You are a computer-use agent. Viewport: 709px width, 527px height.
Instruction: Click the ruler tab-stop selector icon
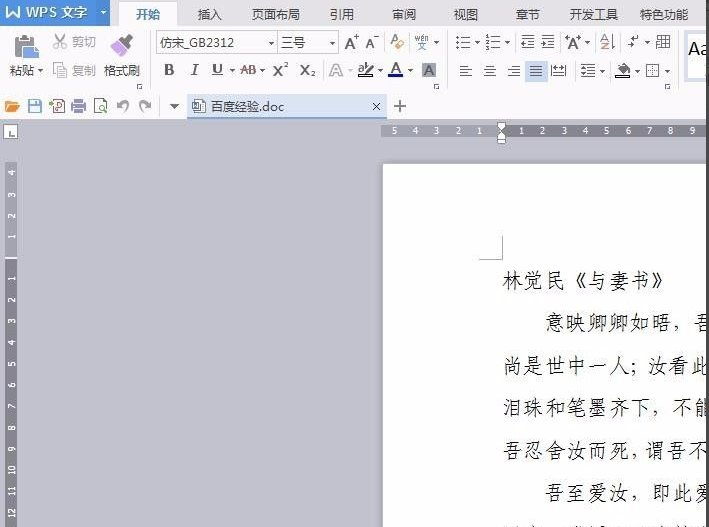coord(10,132)
